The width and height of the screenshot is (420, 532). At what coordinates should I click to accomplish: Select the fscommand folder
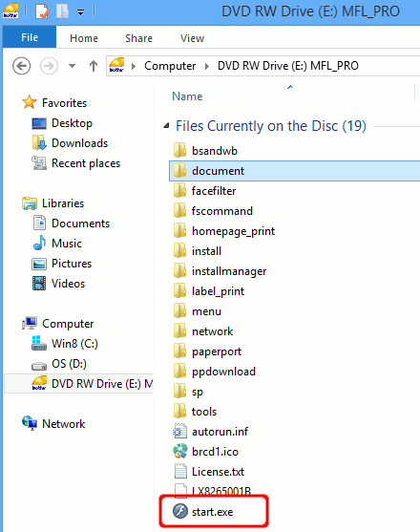pos(213,211)
